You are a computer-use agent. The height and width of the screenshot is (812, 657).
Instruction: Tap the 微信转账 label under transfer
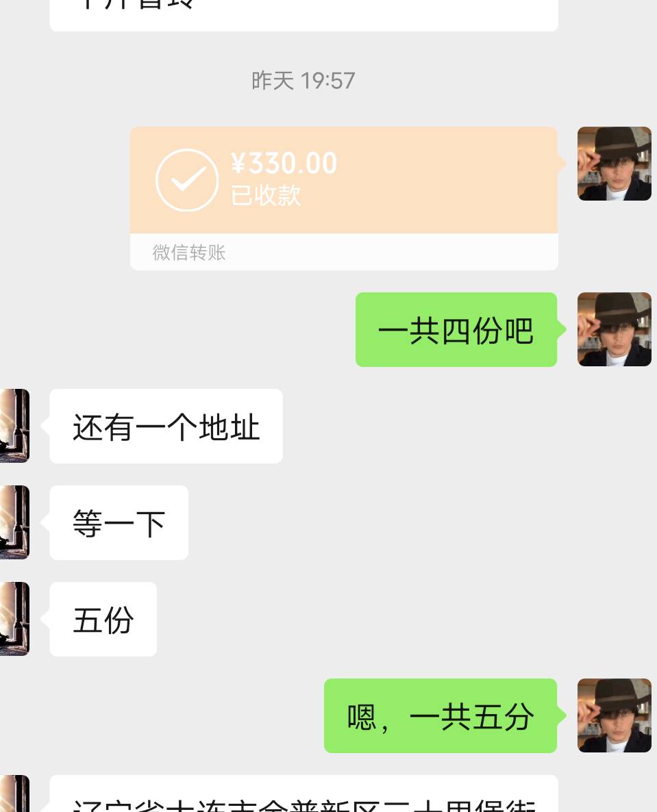click(189, 252)
